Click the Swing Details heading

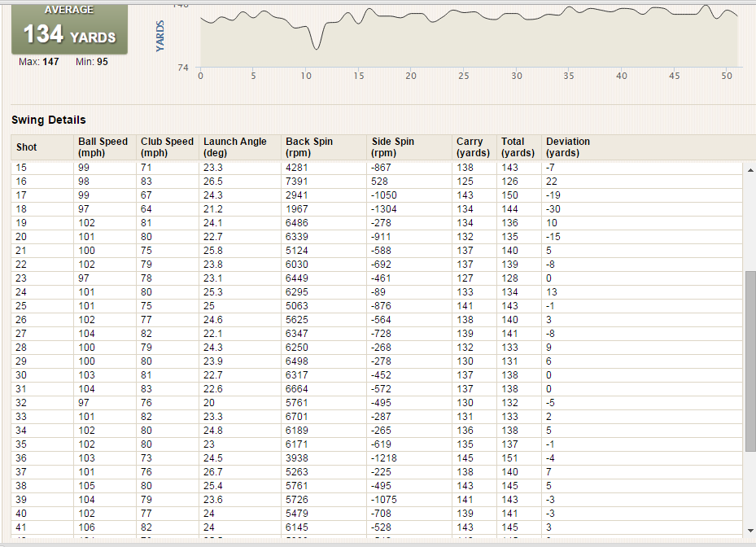click(49, 120)
